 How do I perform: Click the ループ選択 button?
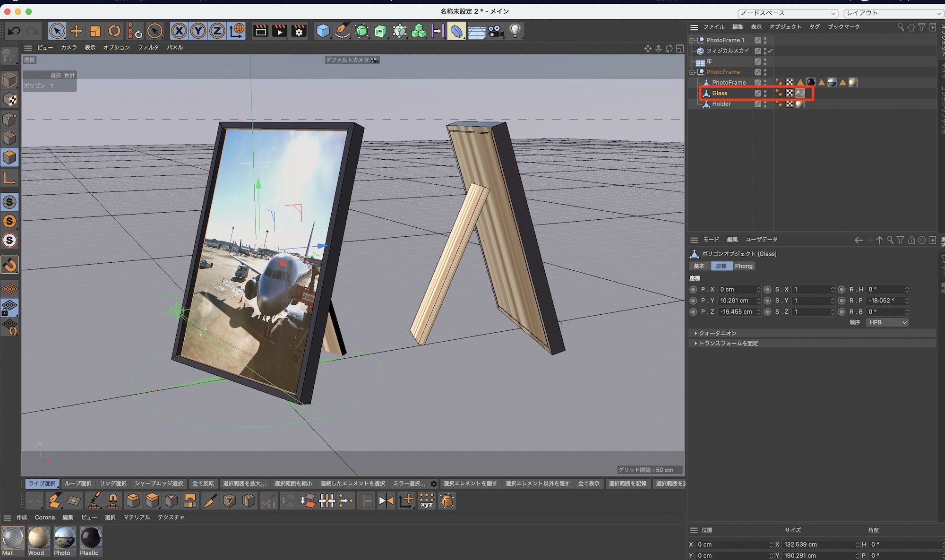pos(78,483)
